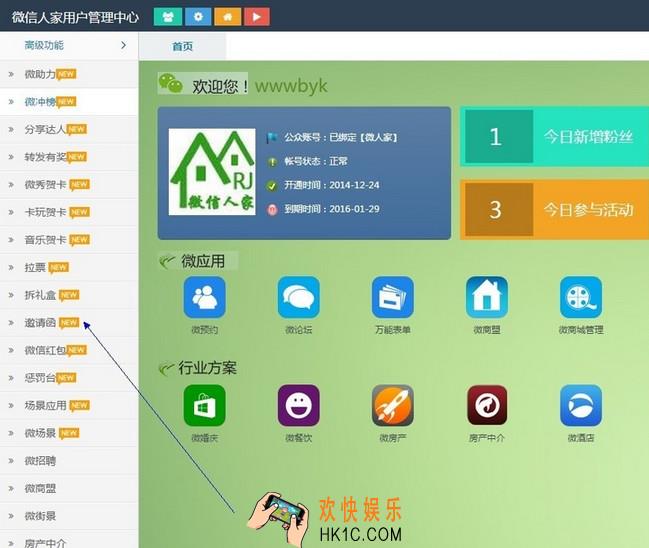Open 拆礼盒 sidebar item
Screen dimensions: 649x548
69,295
